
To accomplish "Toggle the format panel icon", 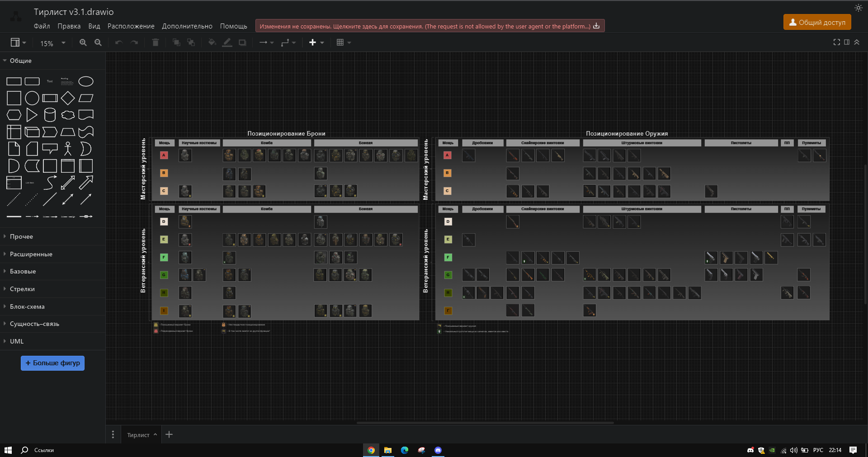I will click(x=847, y=42).
